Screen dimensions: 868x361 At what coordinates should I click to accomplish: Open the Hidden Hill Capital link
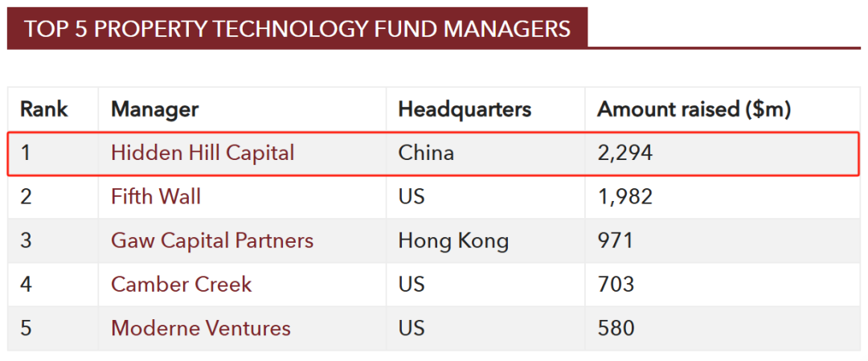point(203,153)
